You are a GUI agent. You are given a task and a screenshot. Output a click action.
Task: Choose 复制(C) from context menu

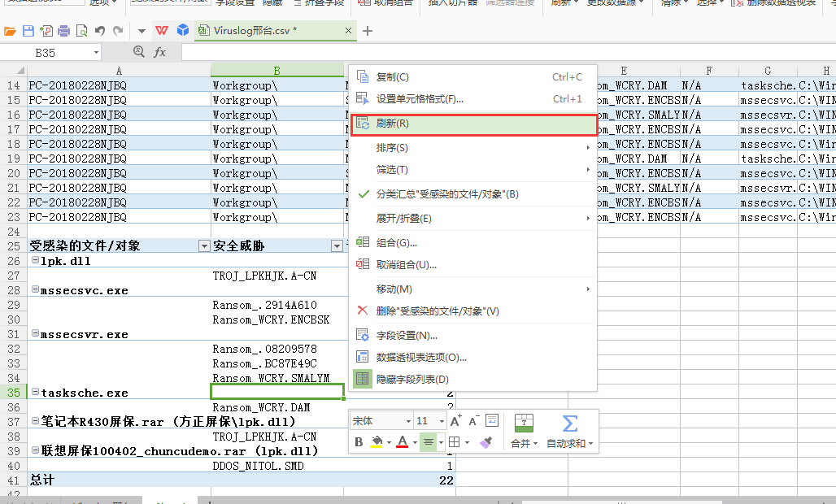[472, 77]
